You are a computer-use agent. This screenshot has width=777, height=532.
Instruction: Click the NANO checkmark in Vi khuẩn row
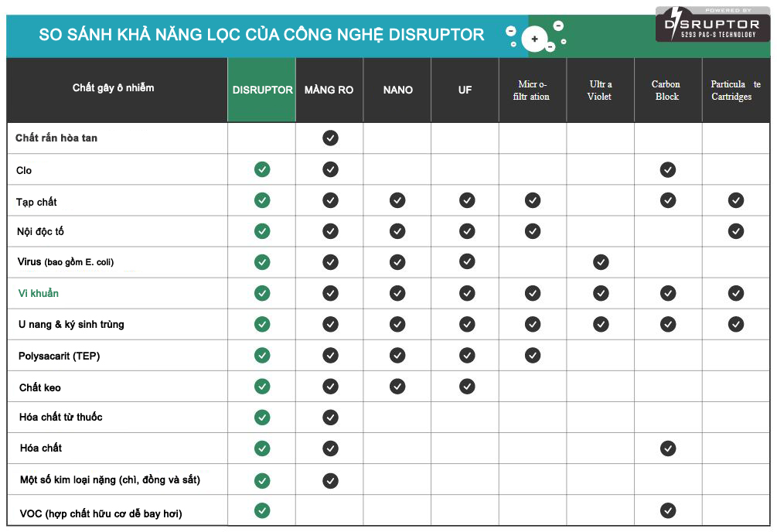point(397,293)
